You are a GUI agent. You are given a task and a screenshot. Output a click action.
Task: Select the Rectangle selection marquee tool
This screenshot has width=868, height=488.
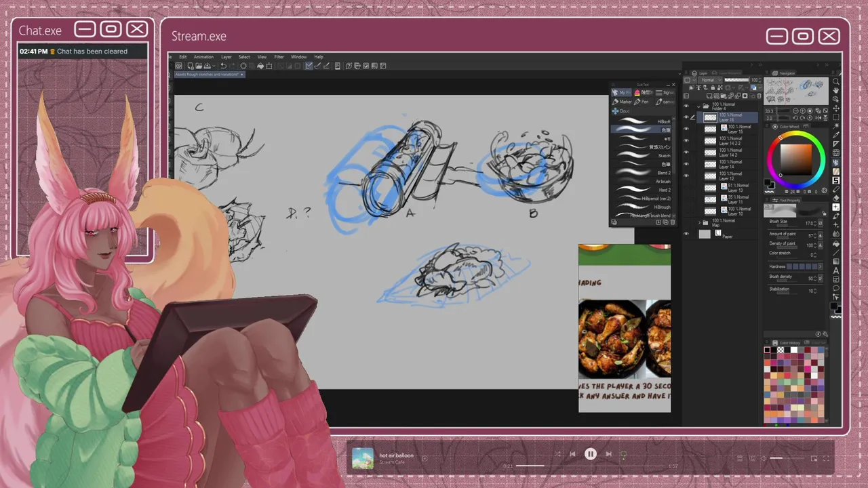[x=836, y=116]
